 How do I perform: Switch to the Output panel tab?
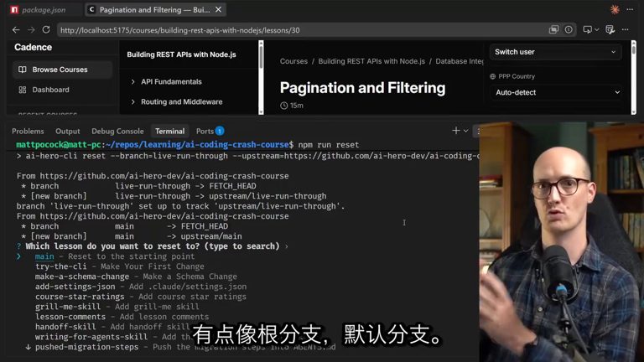tap(68, 132)
